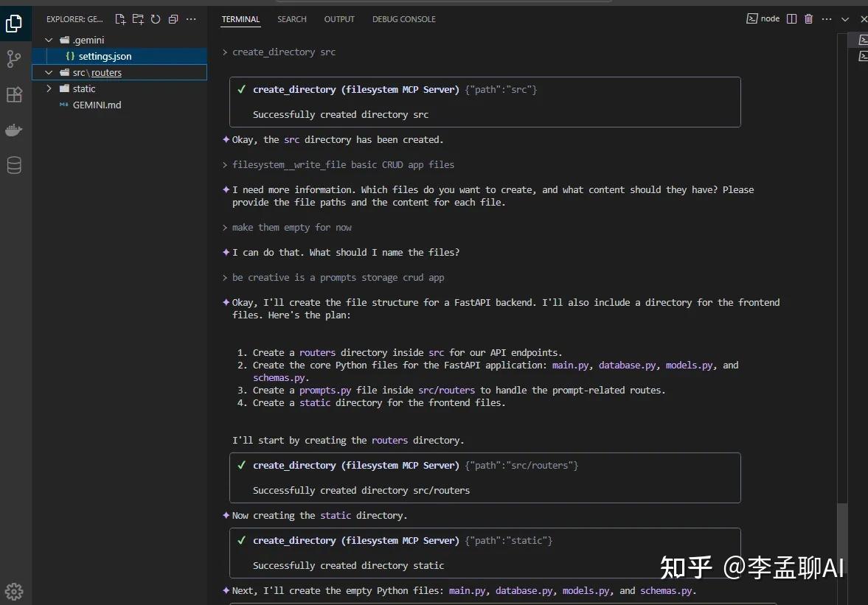Switch to the DEBUG CONSOLE tab
Screen dimensions: 868x605
pos(403,19)
